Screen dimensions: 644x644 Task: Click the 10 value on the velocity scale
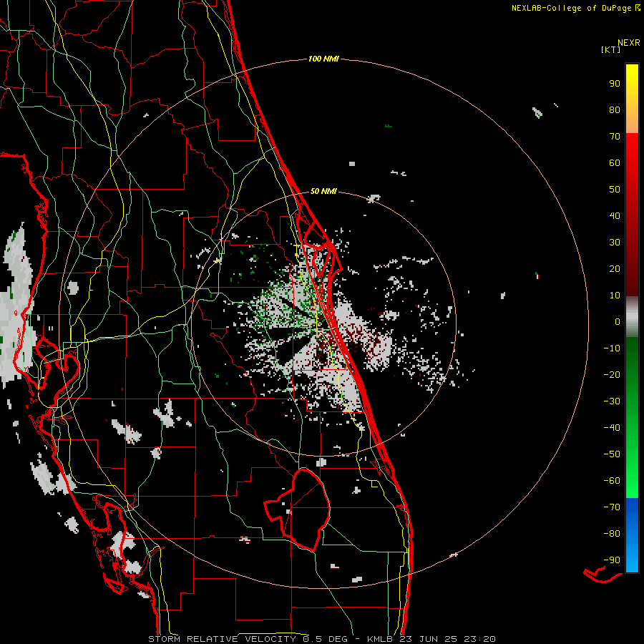(x=615, y=296)
